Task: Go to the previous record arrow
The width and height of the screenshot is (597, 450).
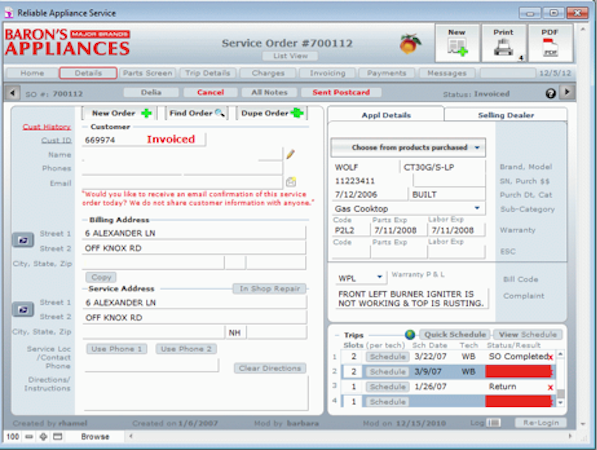Action: (13, 93)
